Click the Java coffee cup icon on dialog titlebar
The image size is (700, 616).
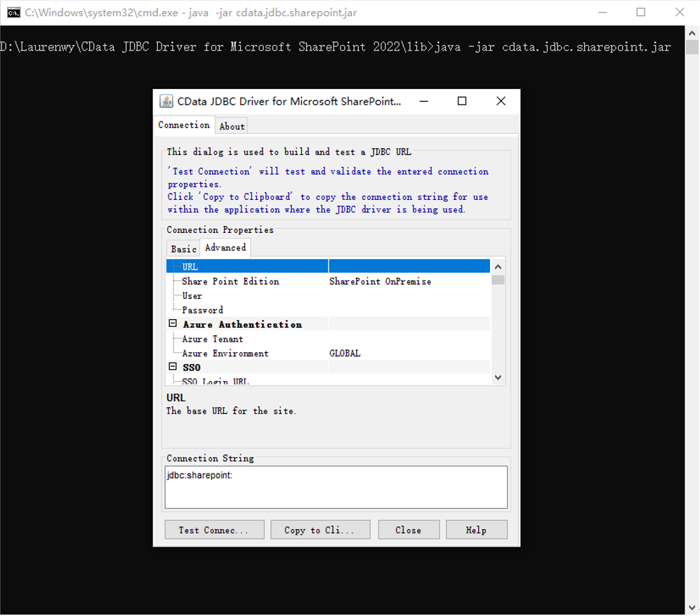(x=166, y=101)
